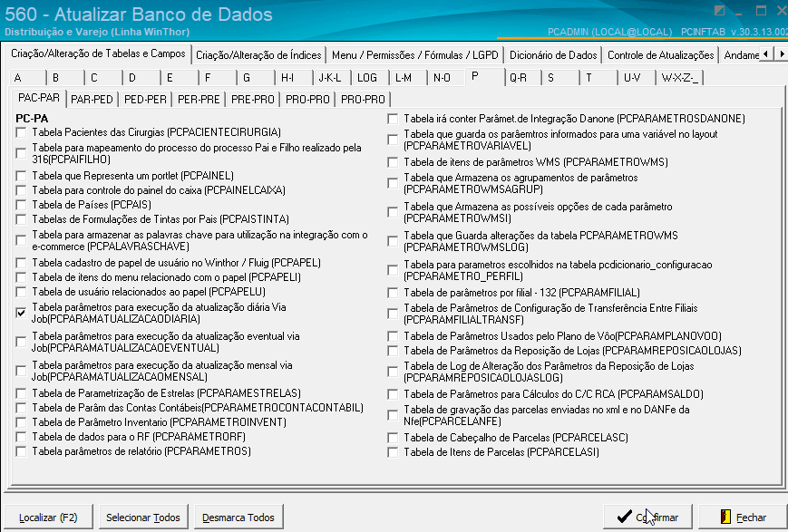
Task: Select the L-M tab
Action: [409, 78]
